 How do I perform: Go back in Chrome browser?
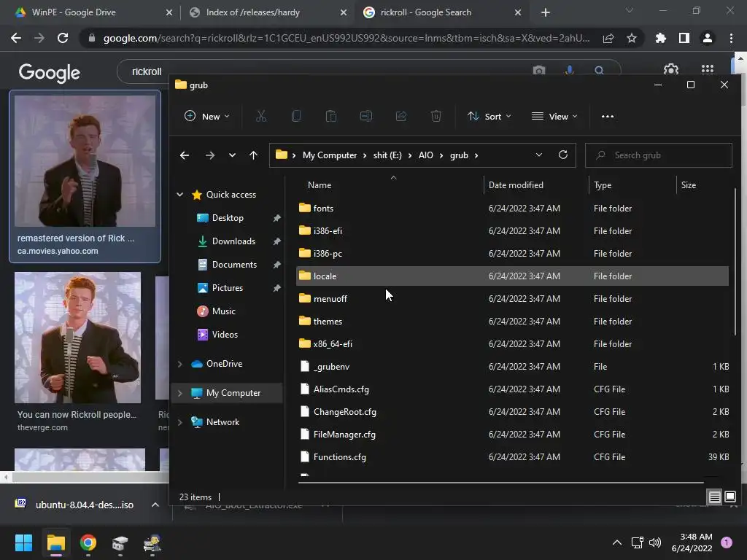(x=16, y=38)
